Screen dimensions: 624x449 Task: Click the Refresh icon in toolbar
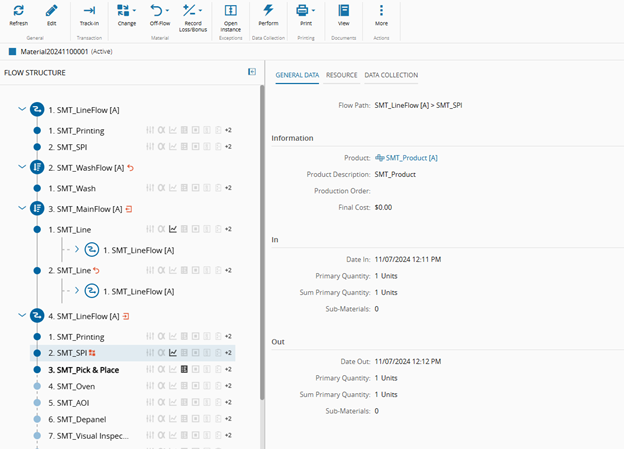coord(18,10)
